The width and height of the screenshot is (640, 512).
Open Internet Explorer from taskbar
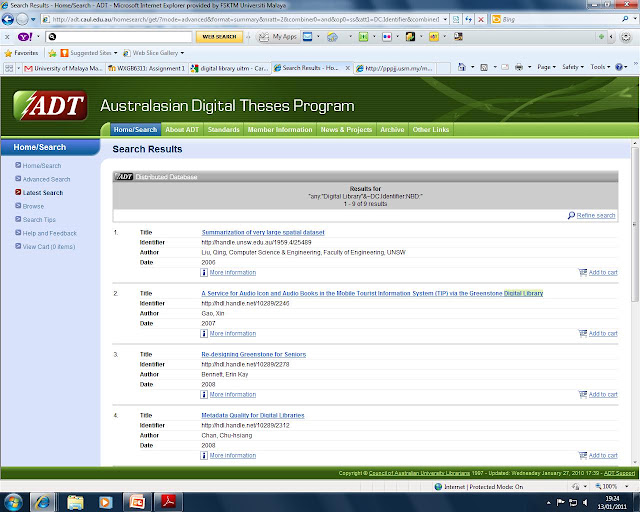pyautogui.click(x=42, y=502)
